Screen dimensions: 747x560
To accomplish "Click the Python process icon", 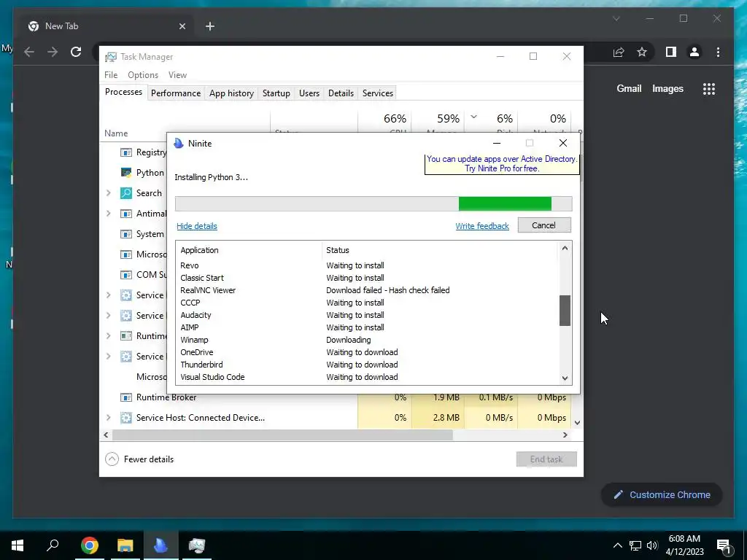I will (125, 172).
